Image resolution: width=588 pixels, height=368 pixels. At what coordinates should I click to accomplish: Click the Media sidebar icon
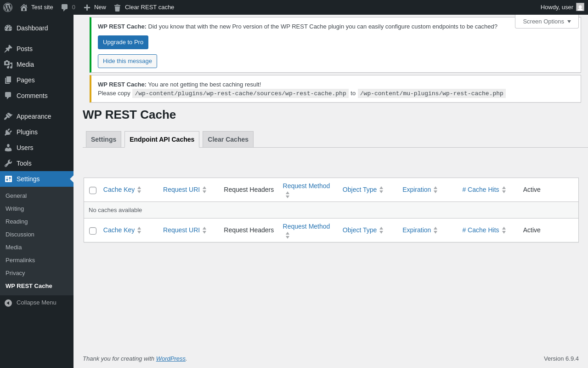(8, 64)
